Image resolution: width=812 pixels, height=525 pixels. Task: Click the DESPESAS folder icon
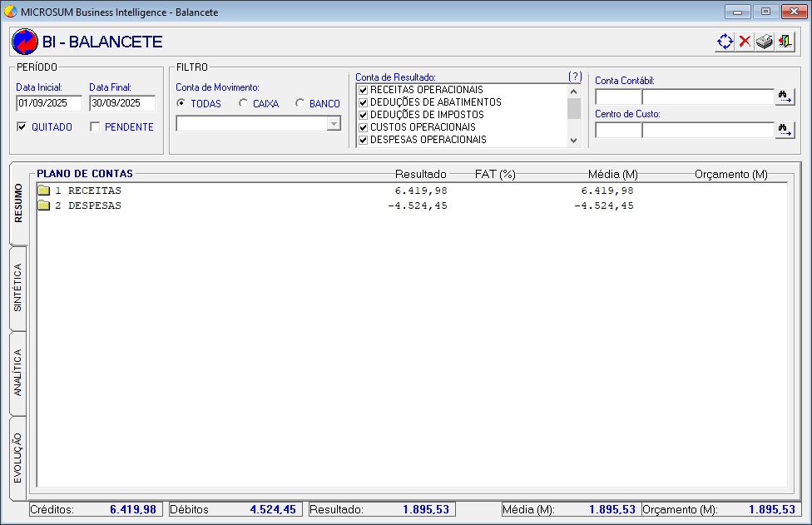pyautogui.click(x=44, y=206)
